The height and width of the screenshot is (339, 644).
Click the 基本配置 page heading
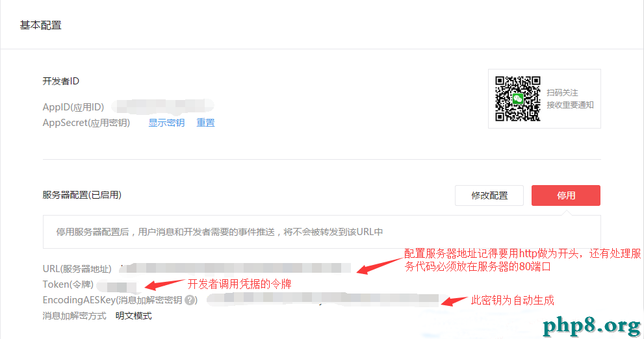[41, 25]
